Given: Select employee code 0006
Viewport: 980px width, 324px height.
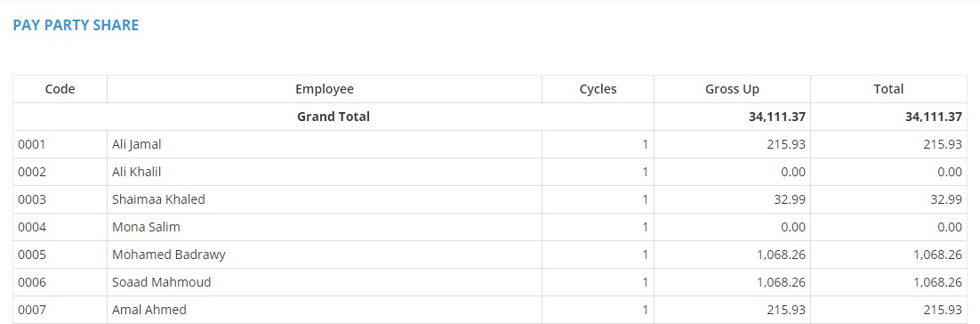Looking at the screenshot, I should click(x=32, y=282).
